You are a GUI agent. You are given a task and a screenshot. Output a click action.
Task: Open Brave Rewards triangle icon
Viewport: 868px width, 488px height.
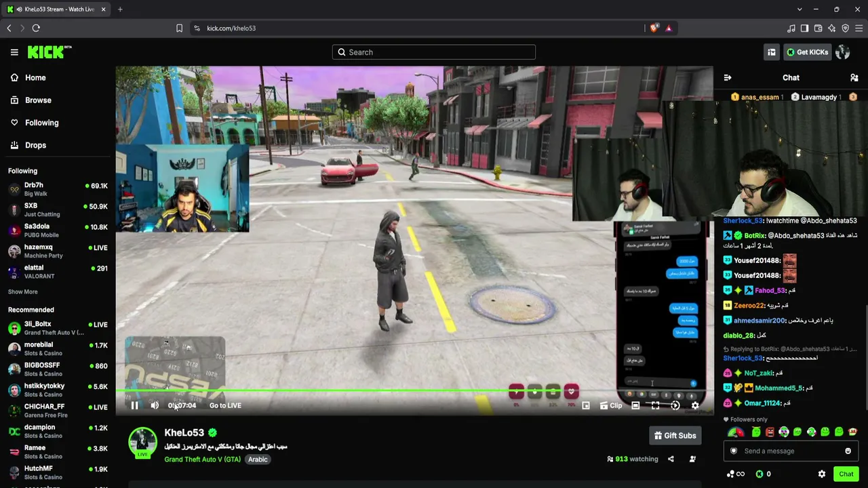point(668,28)
